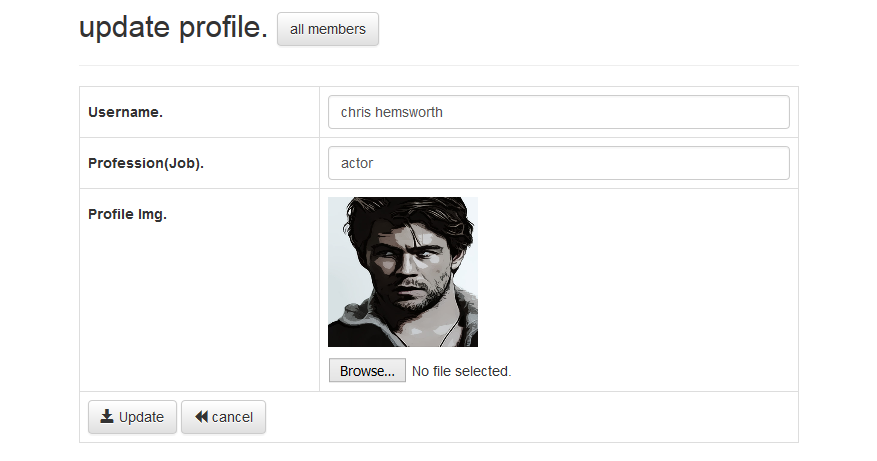
Task: Click empty footer space right of cancel button
Action: click(x=530, y=417)
